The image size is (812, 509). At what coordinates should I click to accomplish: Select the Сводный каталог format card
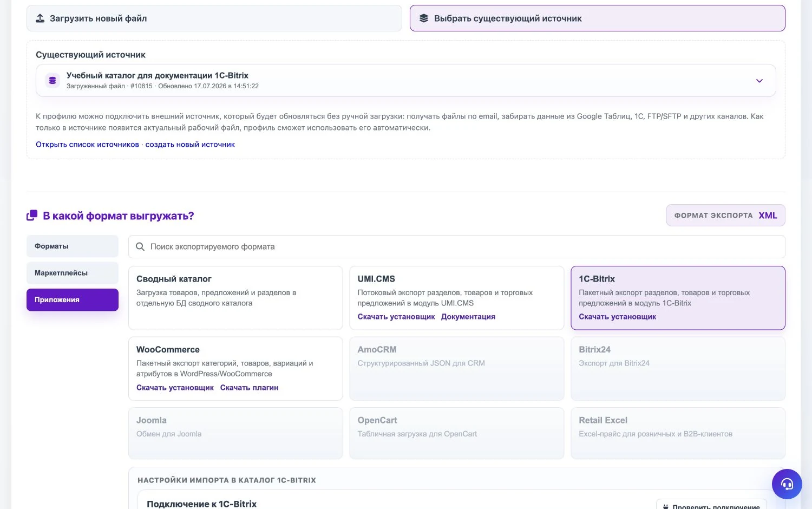(235, 298)
